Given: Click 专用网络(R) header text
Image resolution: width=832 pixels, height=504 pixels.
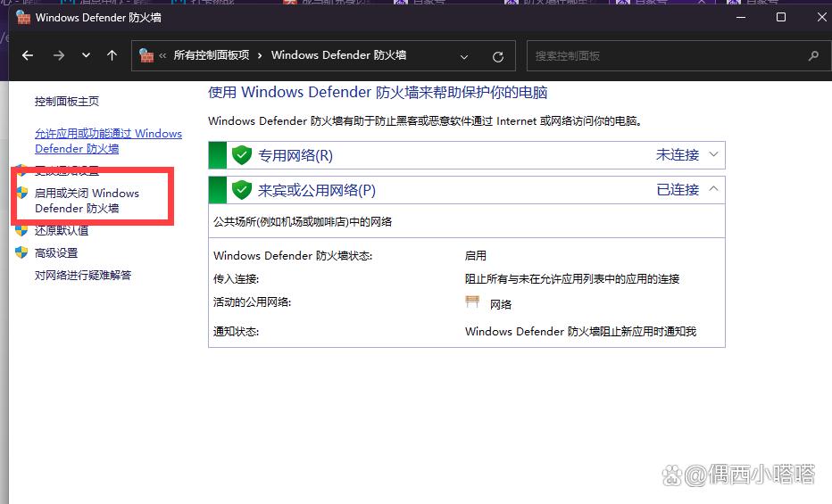Looking at the screenshot, I should [x=295, y=156].
